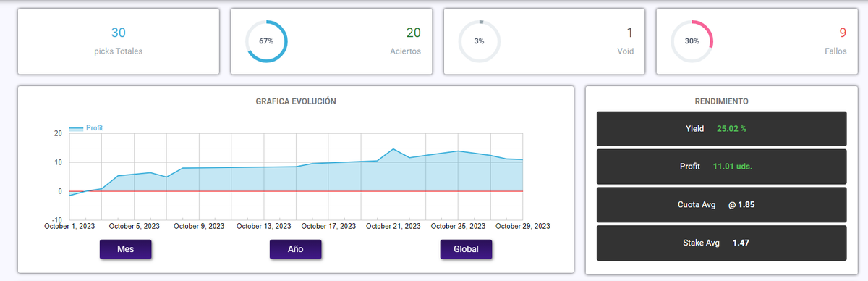Click the Void label
This screenshot has height=281, width=868.
tap(626, 51)
